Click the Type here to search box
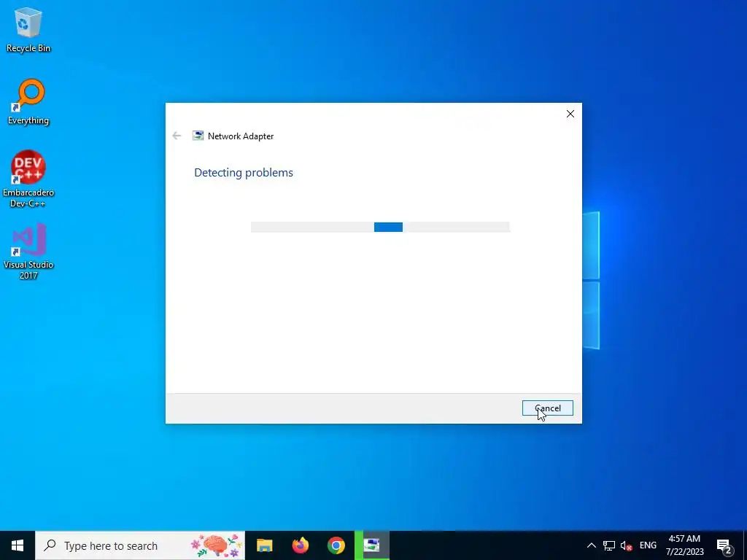This screenshot has height=560, width=747. pos(140,545)
